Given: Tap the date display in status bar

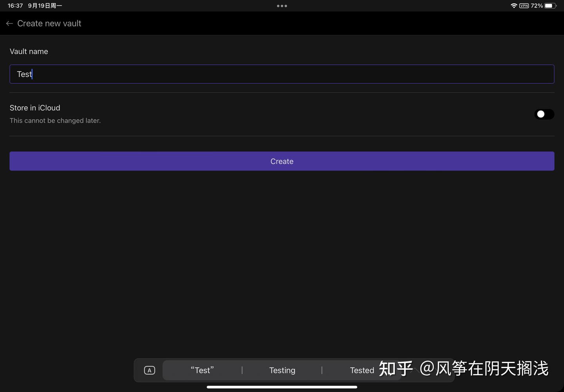Looking at the screenshot, I should point(45,5).
